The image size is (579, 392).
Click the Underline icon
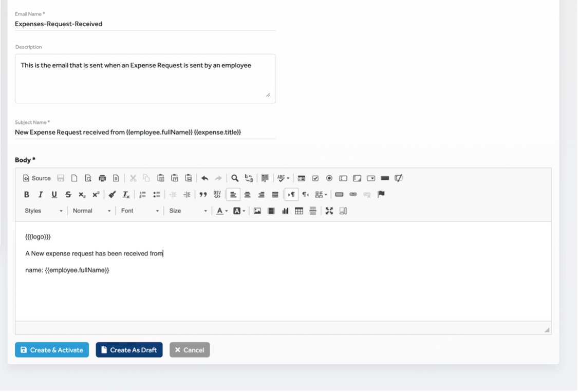point(54,195)
